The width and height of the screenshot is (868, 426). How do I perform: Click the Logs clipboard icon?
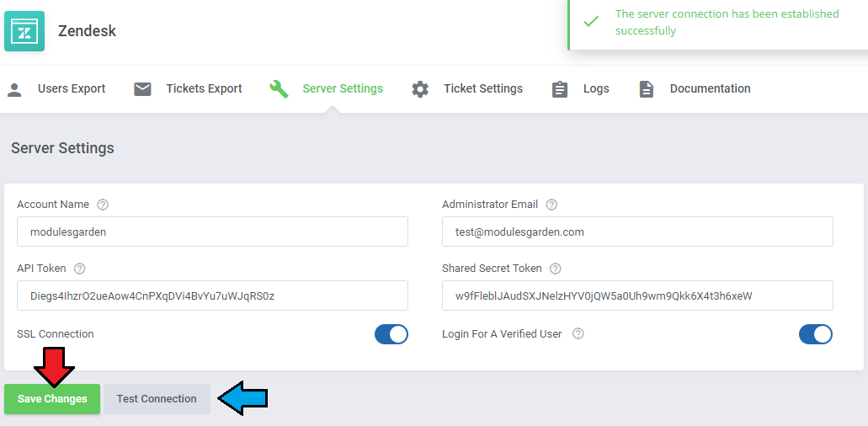560,89
